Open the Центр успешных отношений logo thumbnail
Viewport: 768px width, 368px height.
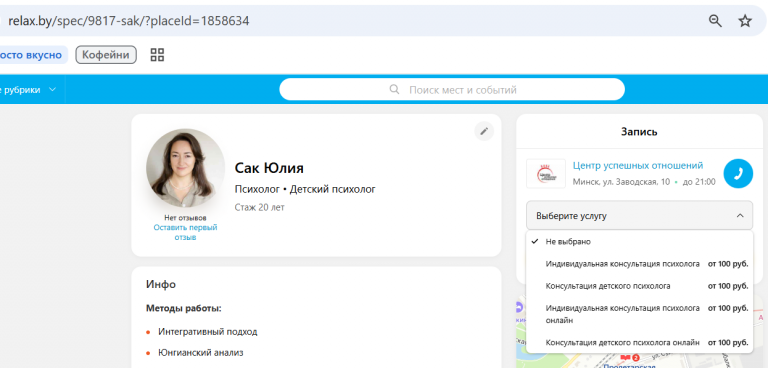(546, 173)
